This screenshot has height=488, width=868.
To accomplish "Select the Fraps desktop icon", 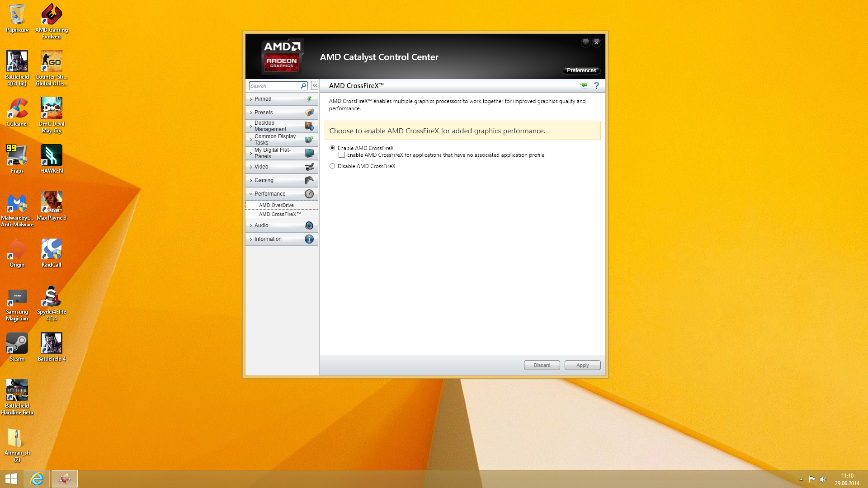I will [x=17, y=159].
